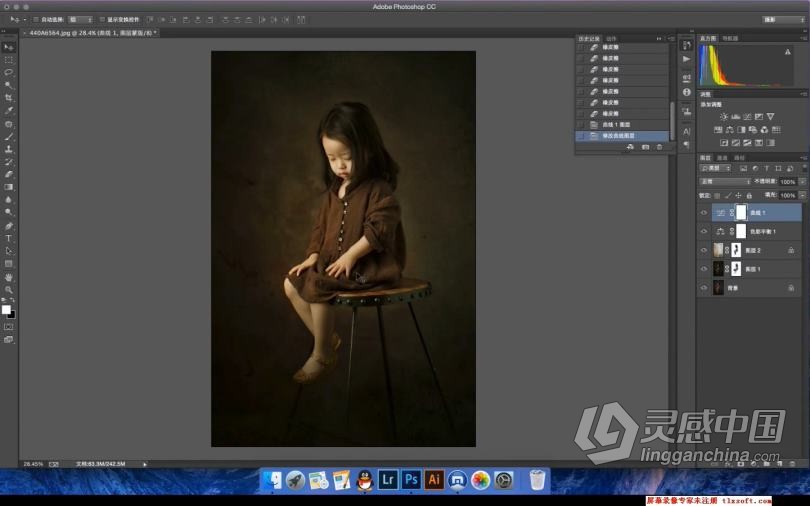Open the Info panel icon
810x506 pixels.
(x=687, y=92)
